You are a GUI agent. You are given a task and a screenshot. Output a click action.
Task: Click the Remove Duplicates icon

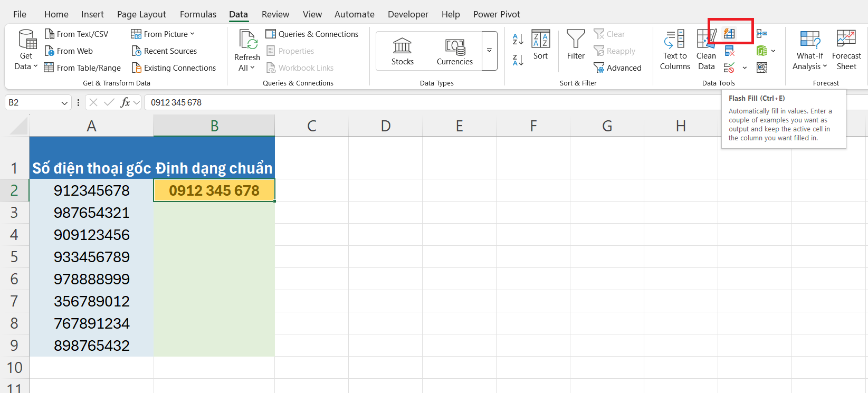coord(729,51)
